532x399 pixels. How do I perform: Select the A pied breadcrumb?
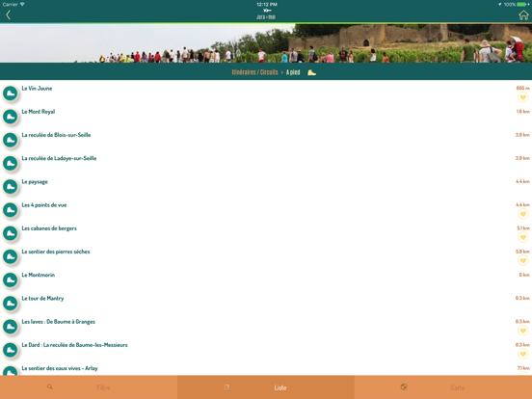pyautogui.click(x=293, y=72)
